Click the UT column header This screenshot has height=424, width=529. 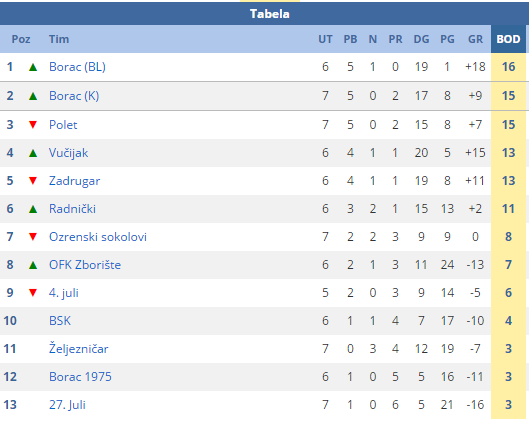pos(325,39)
